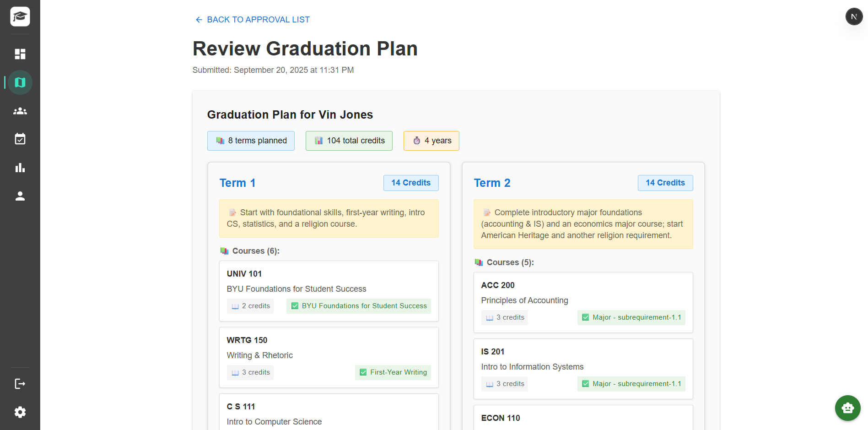Open the Dashboard from the sidebar
The height and width of the screenshot is (430, 868).
[20, 54]
